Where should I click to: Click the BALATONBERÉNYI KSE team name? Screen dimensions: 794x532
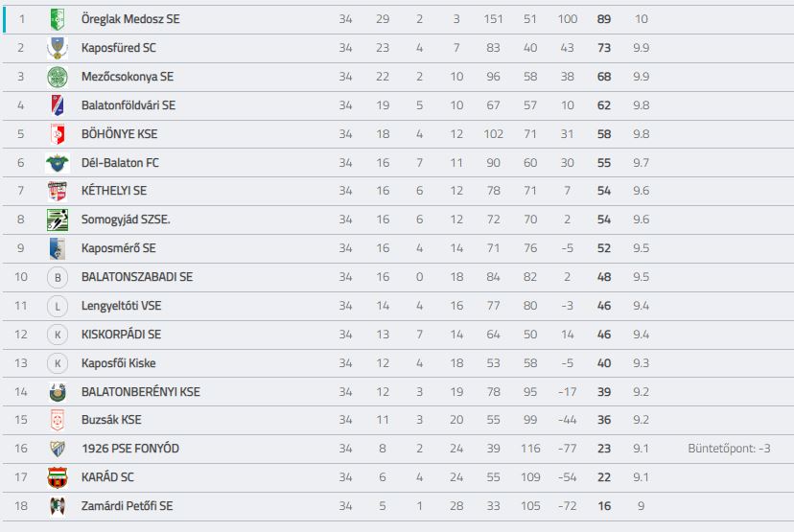click(140, 392)
